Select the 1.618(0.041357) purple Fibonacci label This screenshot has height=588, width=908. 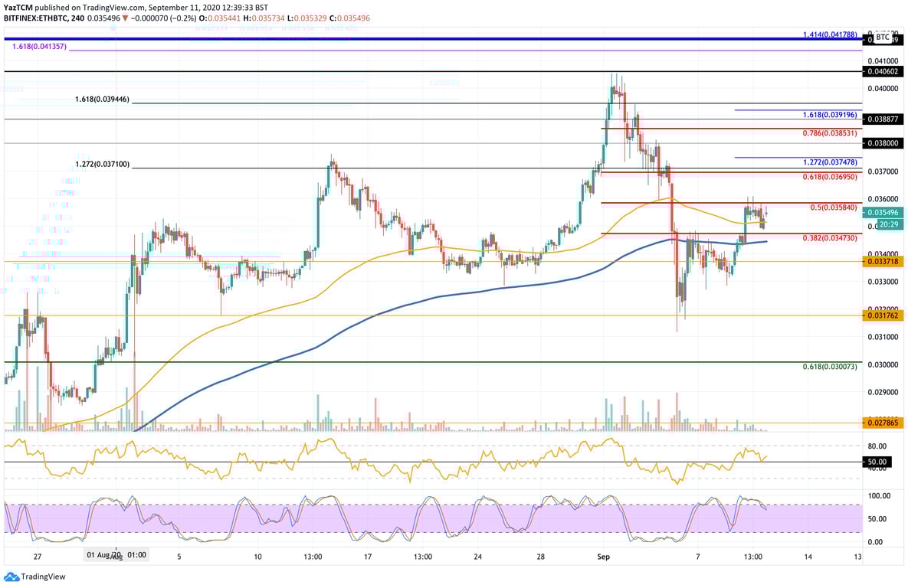(41, 46)
